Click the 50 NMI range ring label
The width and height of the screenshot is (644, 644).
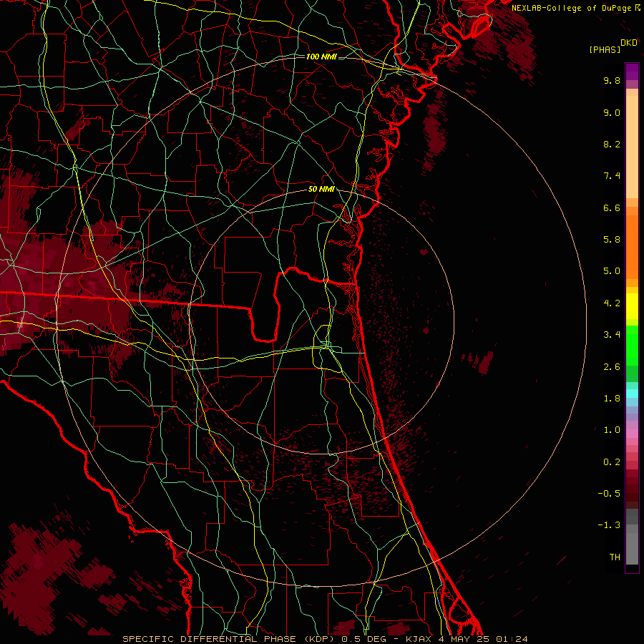[x=321, y=189]
